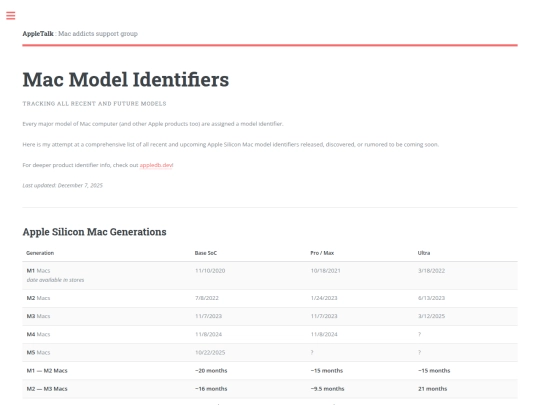
Task: Click the ~9.5 months Pro/Max cell
Action: coord(328,389)
